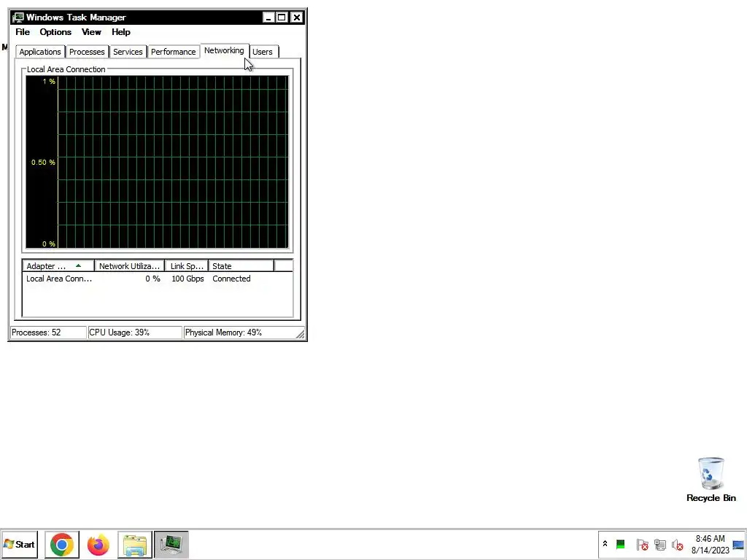Click the Processes: 52 status entry

pos(48,332)
